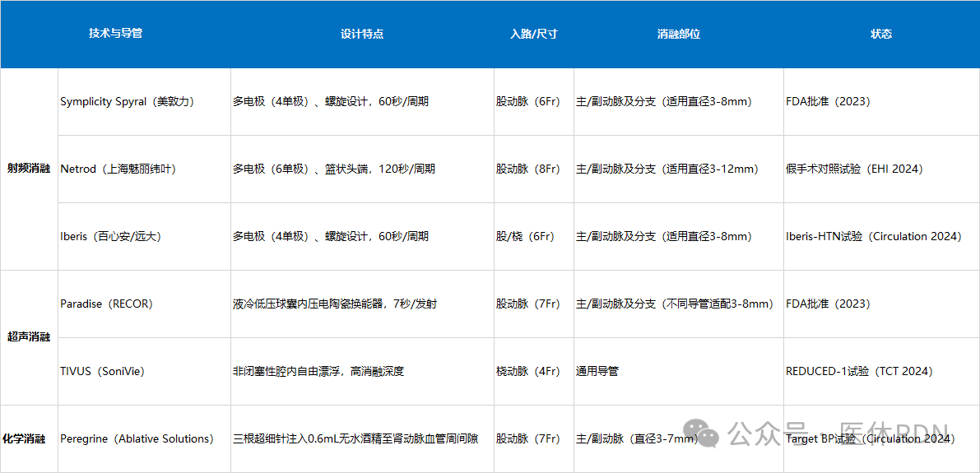
Task: Click the 状态 column header
Action: (881, 34)
